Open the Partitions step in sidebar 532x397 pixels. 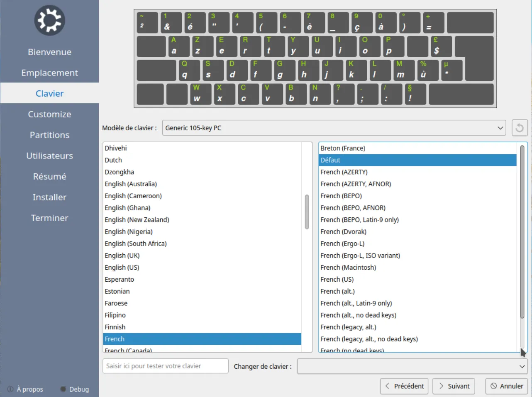pos(49,135)
